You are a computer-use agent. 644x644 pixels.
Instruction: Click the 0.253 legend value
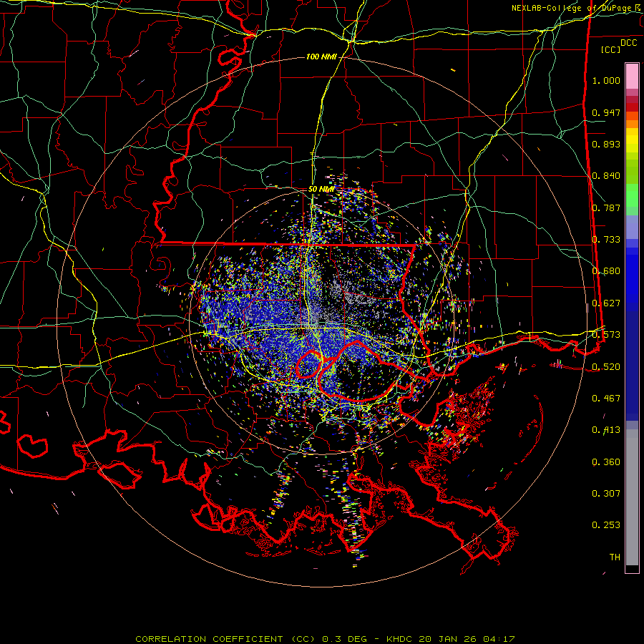[x=606, y=525]
